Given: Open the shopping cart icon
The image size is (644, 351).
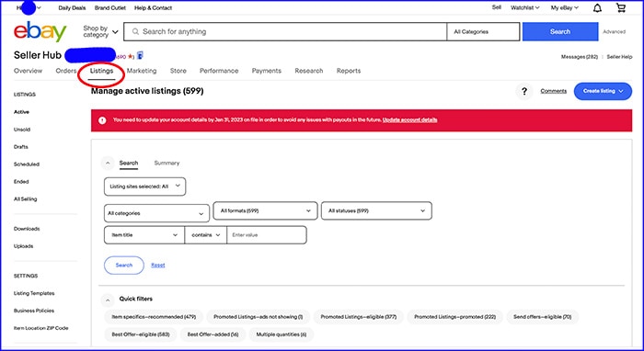Looking at the screenshot, I should click(x=621, y=7).
